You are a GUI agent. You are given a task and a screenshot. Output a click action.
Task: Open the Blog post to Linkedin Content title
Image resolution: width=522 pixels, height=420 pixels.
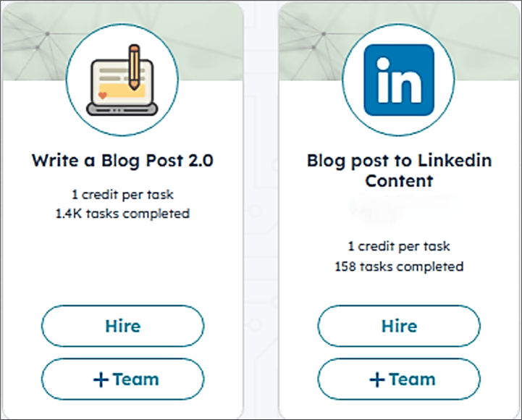click(399, 170)
